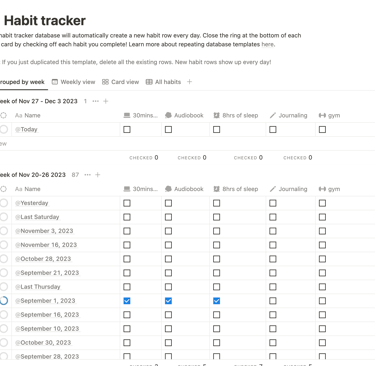Switch to the Card view tab

click(x=120, y=82)
